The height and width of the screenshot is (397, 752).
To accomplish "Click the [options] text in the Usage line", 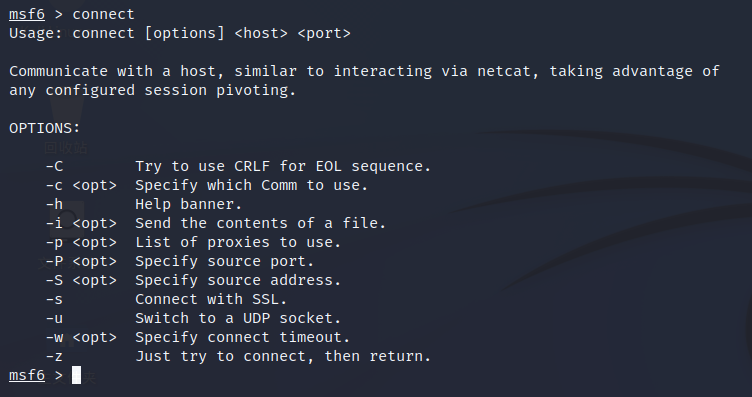I will pyautogui.click(x=185, y=33).
